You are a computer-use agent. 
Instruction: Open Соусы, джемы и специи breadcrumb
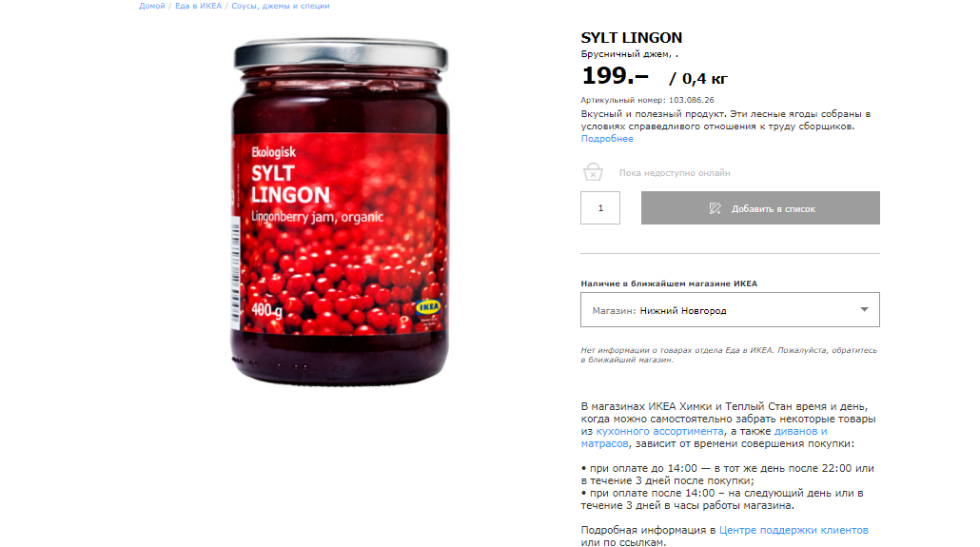281,6
